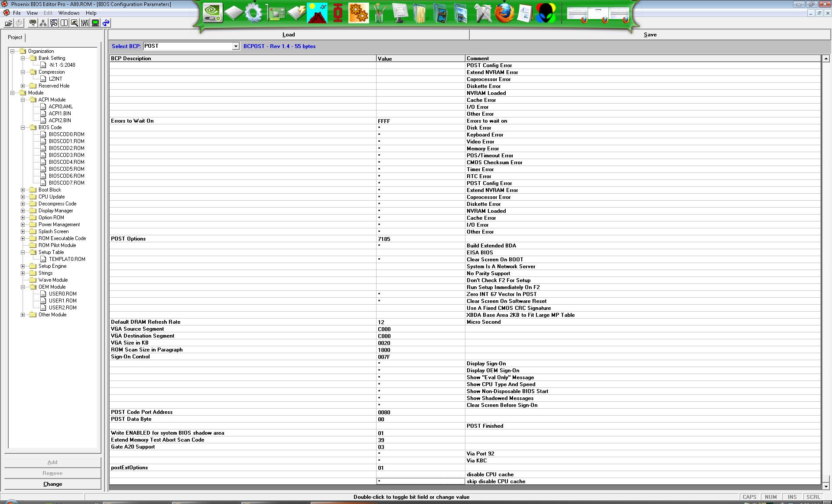Open the Select BCP dropdown

click(236, 46)
